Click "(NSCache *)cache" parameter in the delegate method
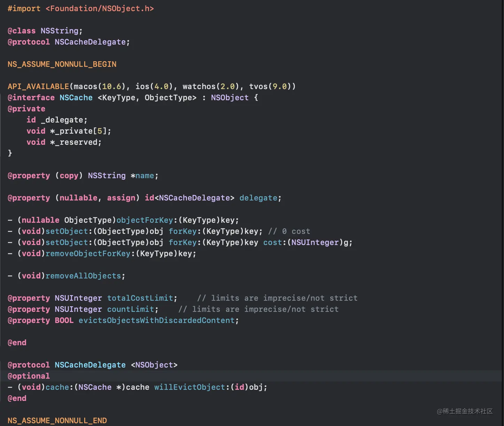 tap(111, 387)
